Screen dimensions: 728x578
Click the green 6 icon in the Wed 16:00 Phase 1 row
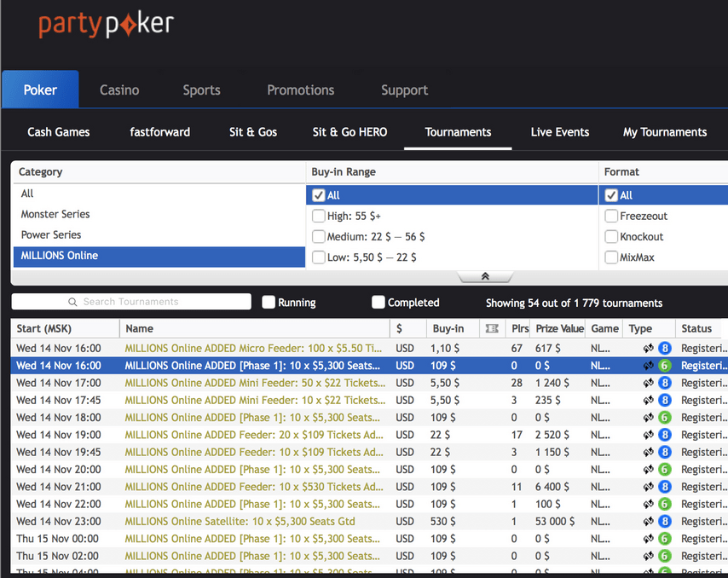[x=664, y=366]
